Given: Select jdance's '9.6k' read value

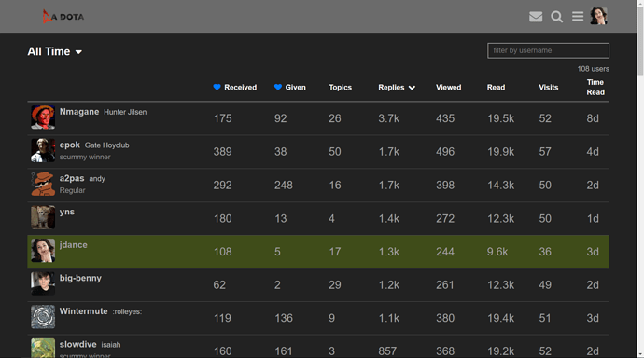Looking at the screenshot, I should tap(497, 252).
